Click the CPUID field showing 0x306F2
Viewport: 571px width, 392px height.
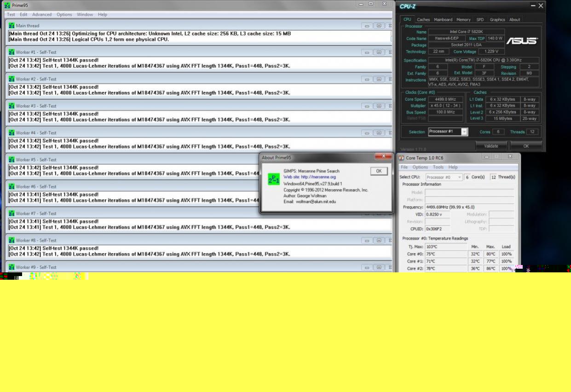437,229
